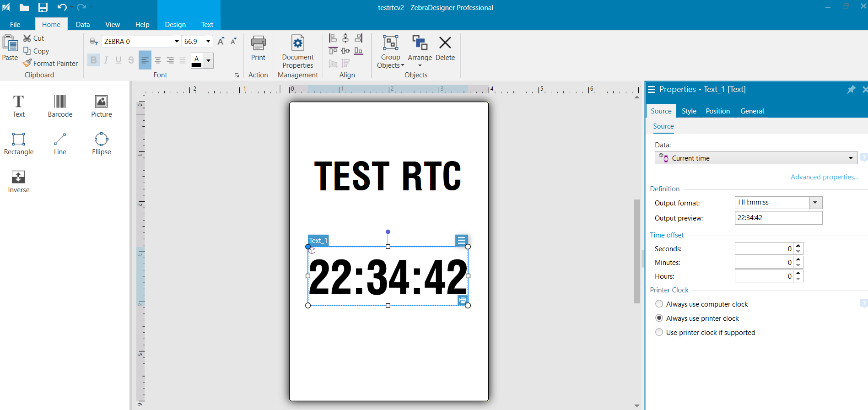868x410 pixels.
Task: Toggle italic formatting
Action: pyautogui.click(x=106, y=60)
